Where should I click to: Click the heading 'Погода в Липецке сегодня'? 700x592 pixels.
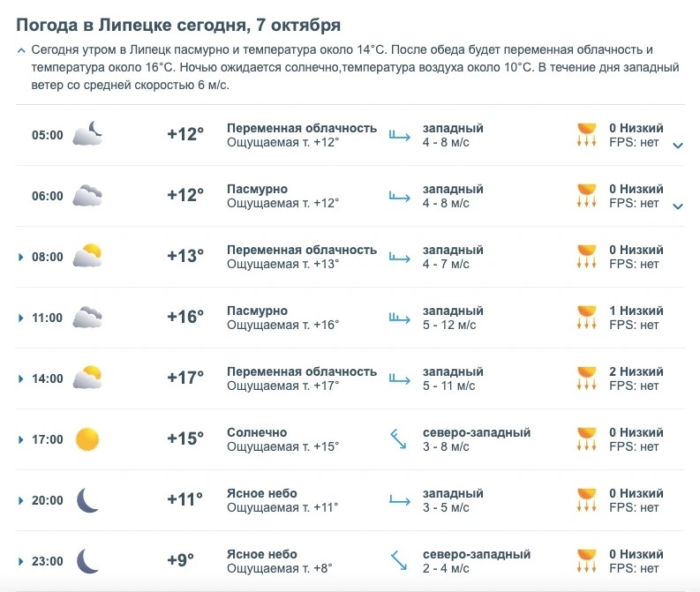pos(131,25)
